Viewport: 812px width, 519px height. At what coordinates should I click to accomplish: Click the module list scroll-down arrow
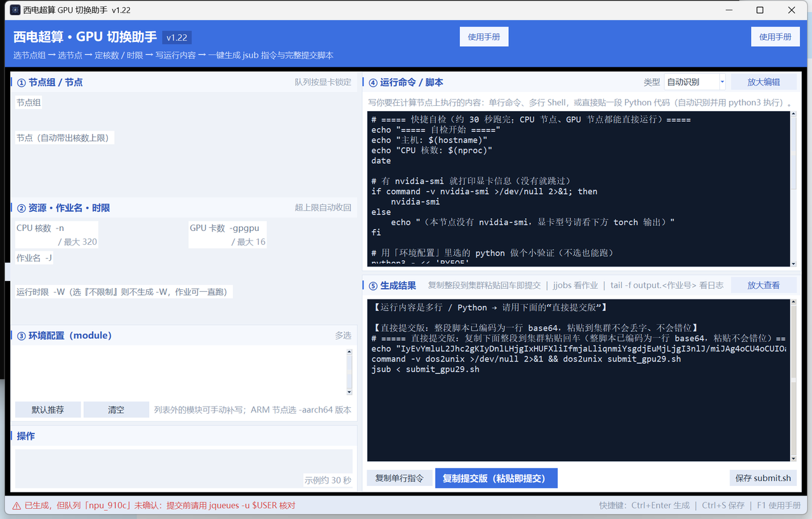(348, 392)
